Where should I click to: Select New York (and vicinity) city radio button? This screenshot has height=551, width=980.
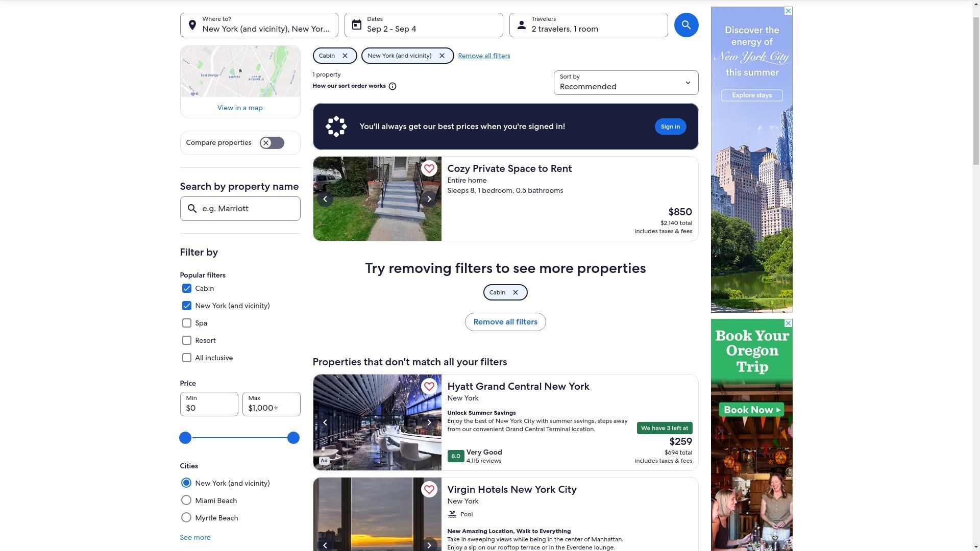pos(186,483)
